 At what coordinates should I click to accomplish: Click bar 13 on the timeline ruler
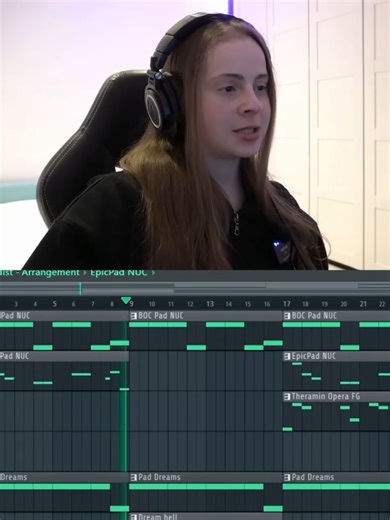point(210,304)
